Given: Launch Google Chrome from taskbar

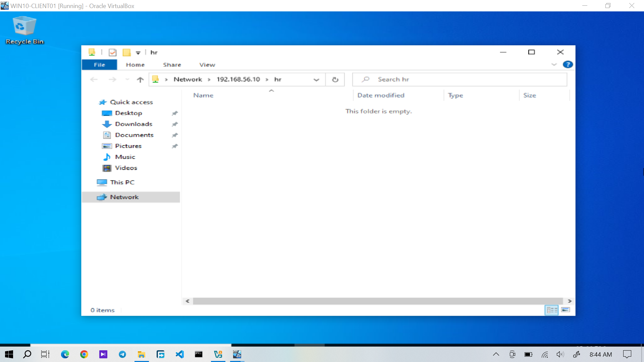Looking at the screenshot, I should click(84, 354).
